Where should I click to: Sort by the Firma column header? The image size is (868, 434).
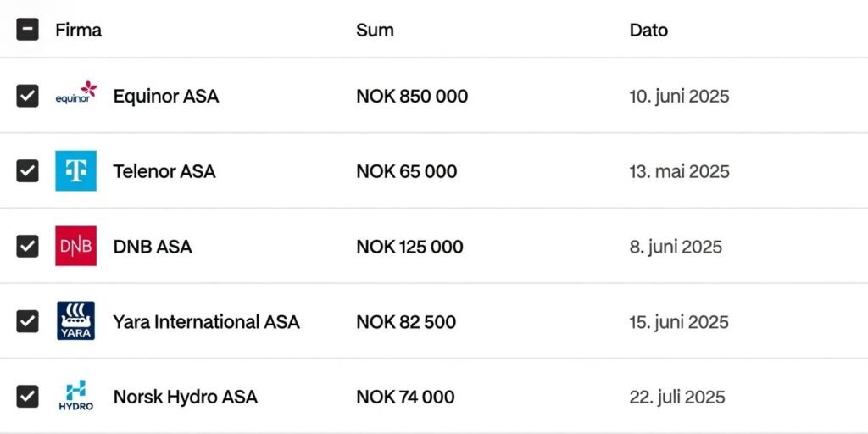(78, 31)
